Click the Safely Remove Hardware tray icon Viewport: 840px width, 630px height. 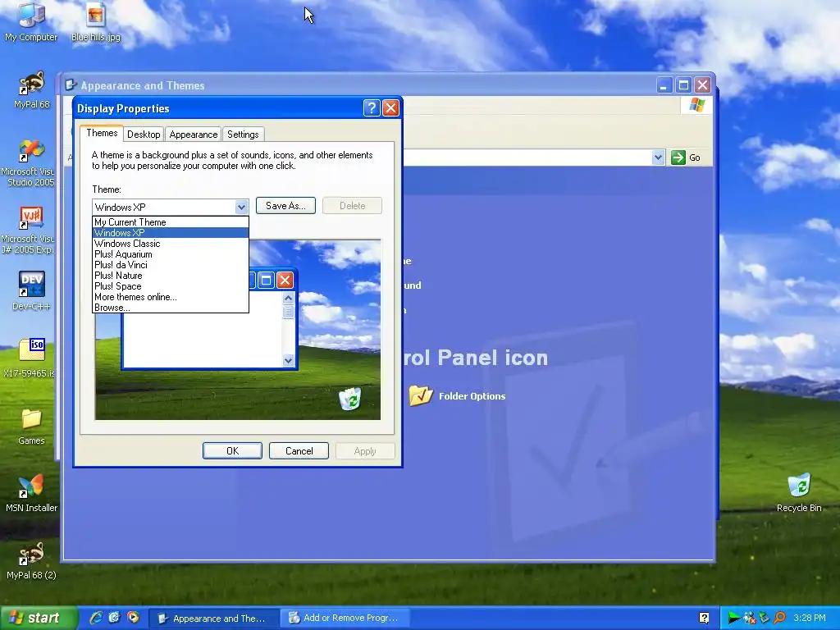[764, 619]
